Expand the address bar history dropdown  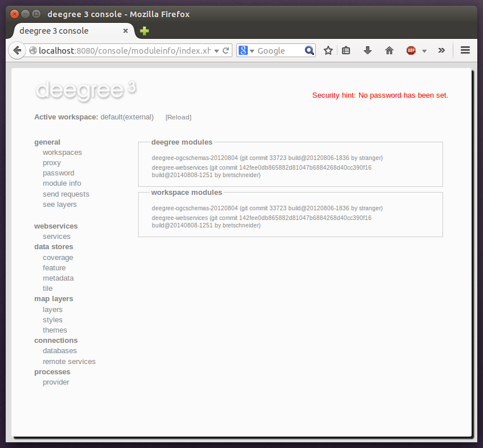point(216,50)
